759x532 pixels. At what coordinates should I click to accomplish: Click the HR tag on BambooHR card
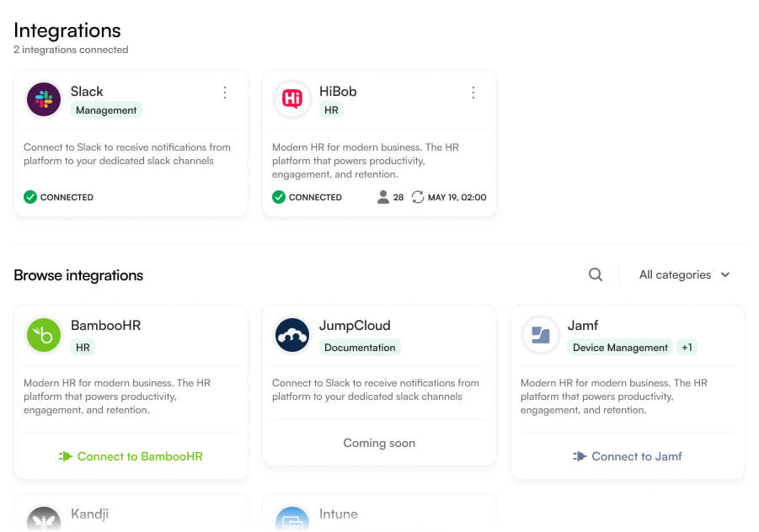[83, 348]
